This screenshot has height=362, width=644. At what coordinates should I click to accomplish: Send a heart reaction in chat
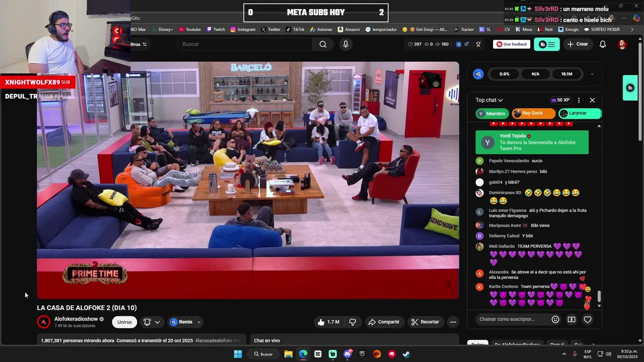click(588, 319)
